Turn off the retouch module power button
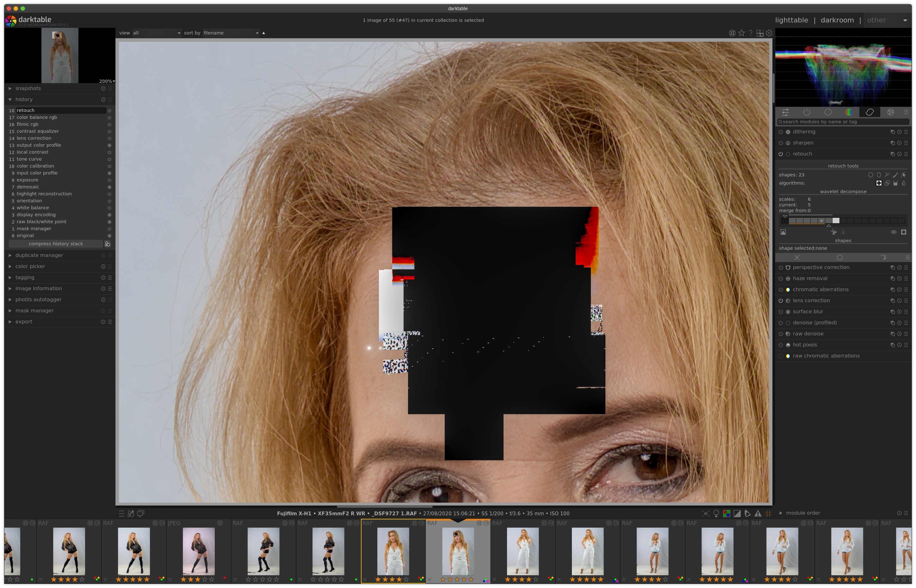 tap(781, 154)
